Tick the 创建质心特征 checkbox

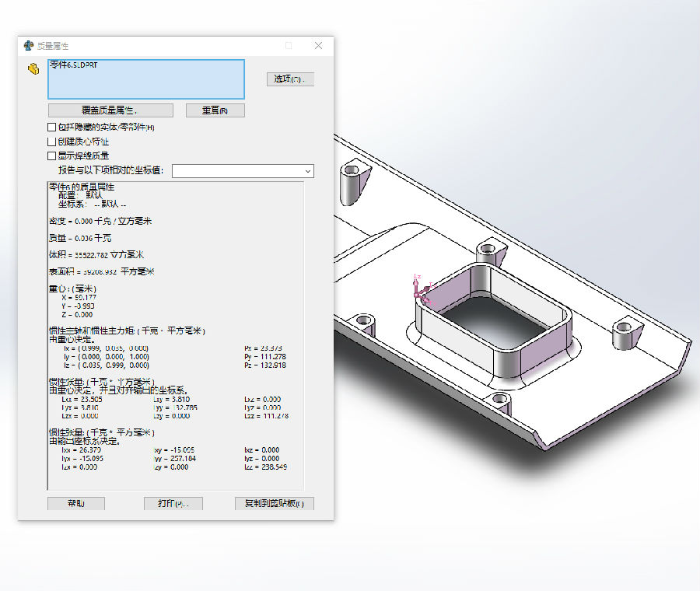pos(52,142)
